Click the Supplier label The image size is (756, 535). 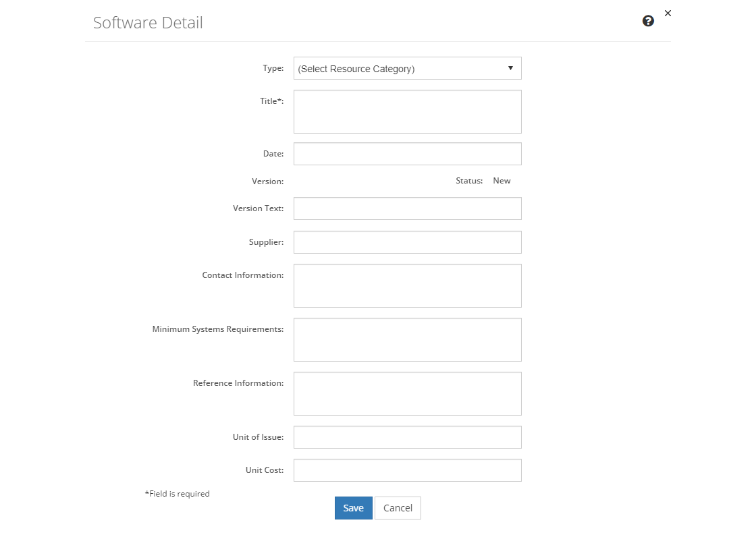266,242
